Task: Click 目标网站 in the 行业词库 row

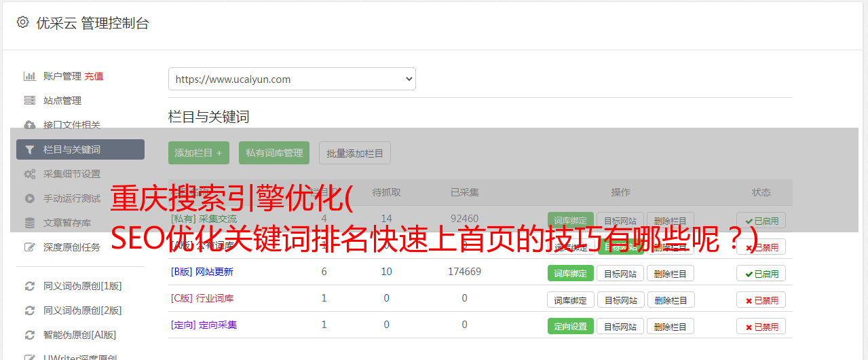Action: (x=620, y=300)
